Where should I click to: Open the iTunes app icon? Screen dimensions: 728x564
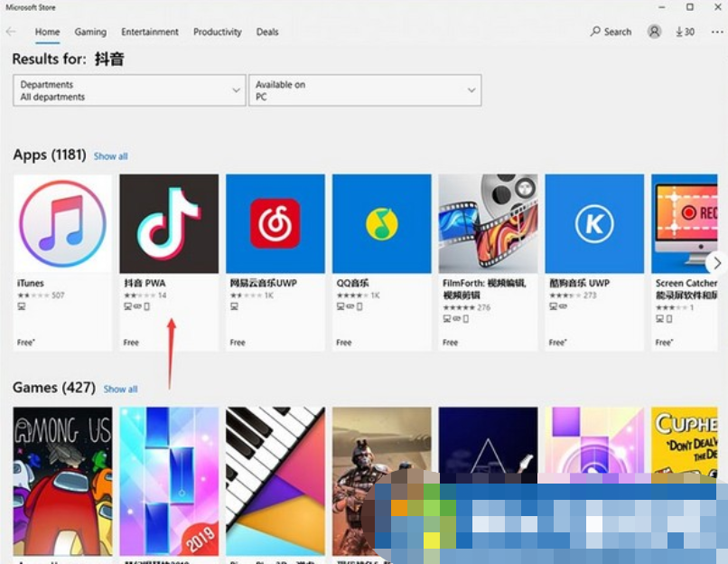coord(62,223)
